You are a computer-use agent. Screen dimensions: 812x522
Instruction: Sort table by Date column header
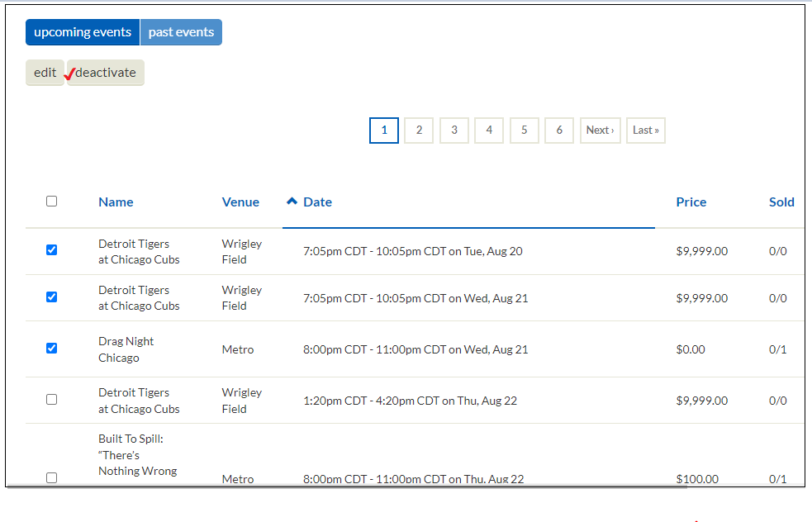point(317,202)
